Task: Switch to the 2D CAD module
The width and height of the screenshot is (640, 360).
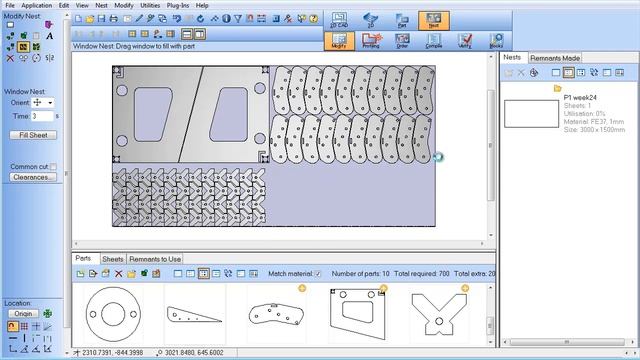Action: [x=339, y=20]
